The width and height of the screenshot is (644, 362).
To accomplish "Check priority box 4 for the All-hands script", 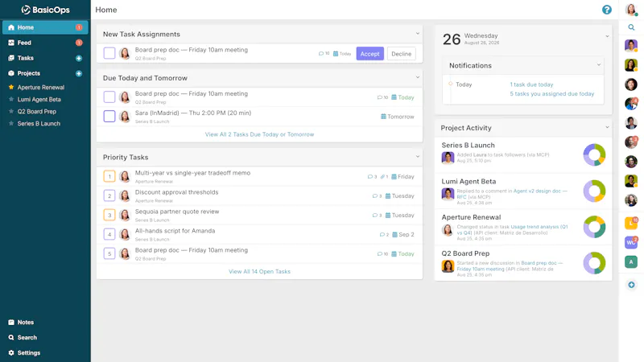I will tap(109, 234).
